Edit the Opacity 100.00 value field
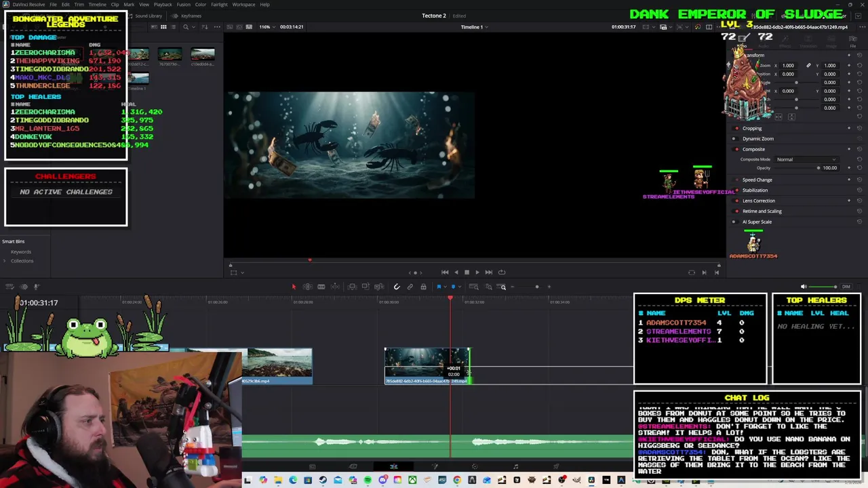 click(x=830, y=167)
